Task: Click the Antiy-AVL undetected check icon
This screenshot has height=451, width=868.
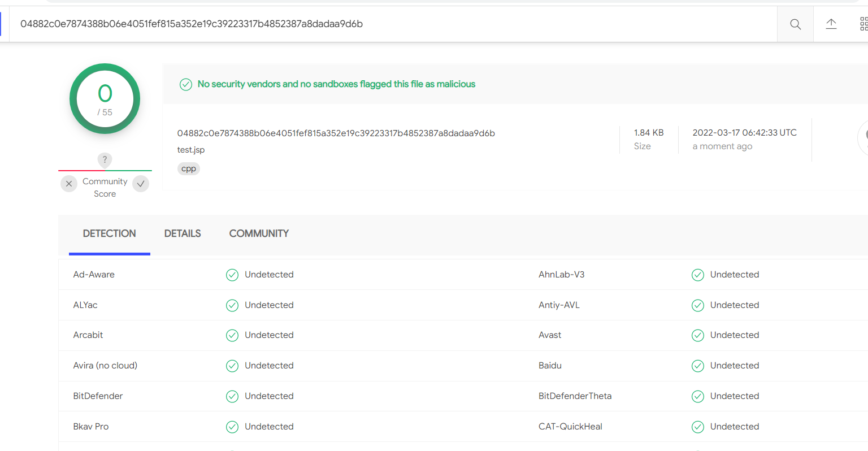Action: (698, 306)
